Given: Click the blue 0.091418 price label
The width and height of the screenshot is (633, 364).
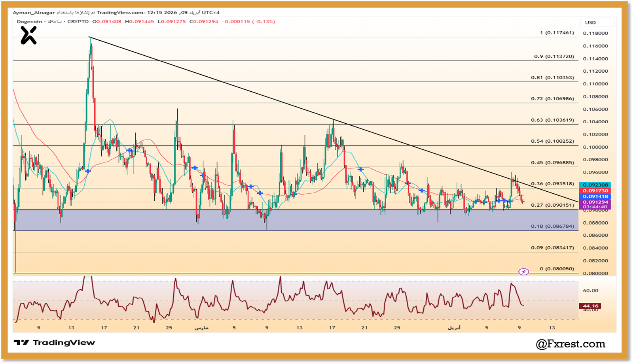Looking at the screenshot, I should click(x=595, y=196).
